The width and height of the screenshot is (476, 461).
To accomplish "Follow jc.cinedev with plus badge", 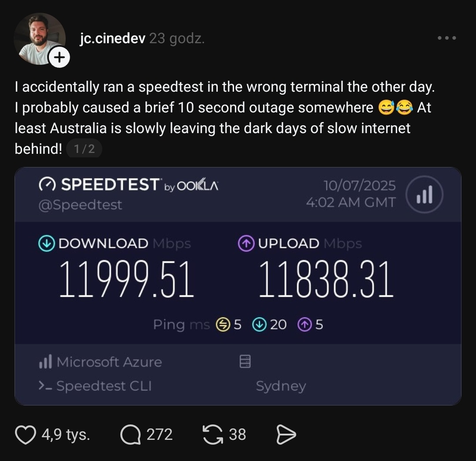I will [x=59, y=58].
